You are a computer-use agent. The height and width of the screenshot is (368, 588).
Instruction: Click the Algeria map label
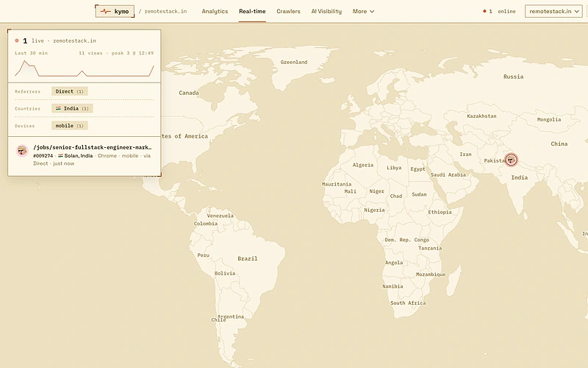click(363, 165)
